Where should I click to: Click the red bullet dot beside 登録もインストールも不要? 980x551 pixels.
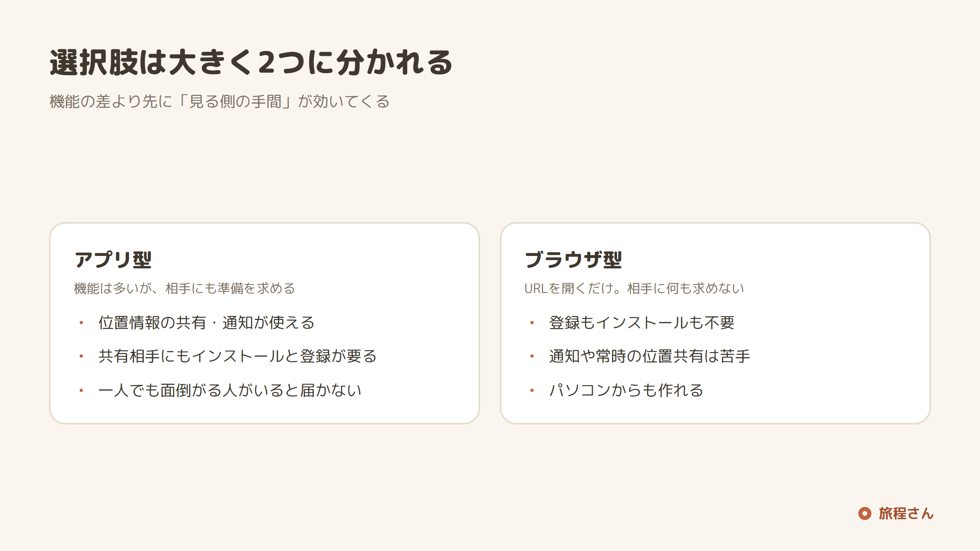[532, 323]
